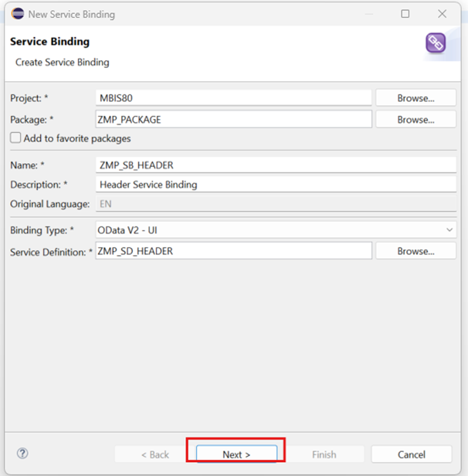Click the Original Language field showing EN
This screenshot has height=476, width=468.
coord(275,204)
